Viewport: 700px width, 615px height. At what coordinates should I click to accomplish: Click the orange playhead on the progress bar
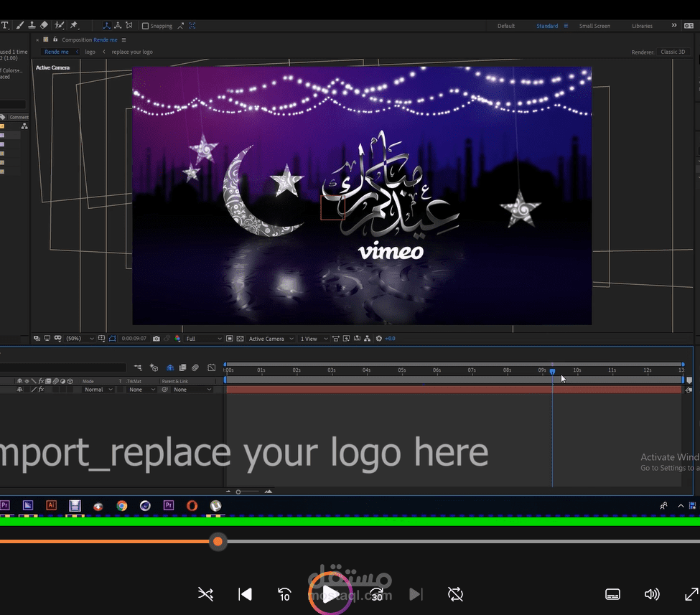pyautogui.click(x=218, y=542)
